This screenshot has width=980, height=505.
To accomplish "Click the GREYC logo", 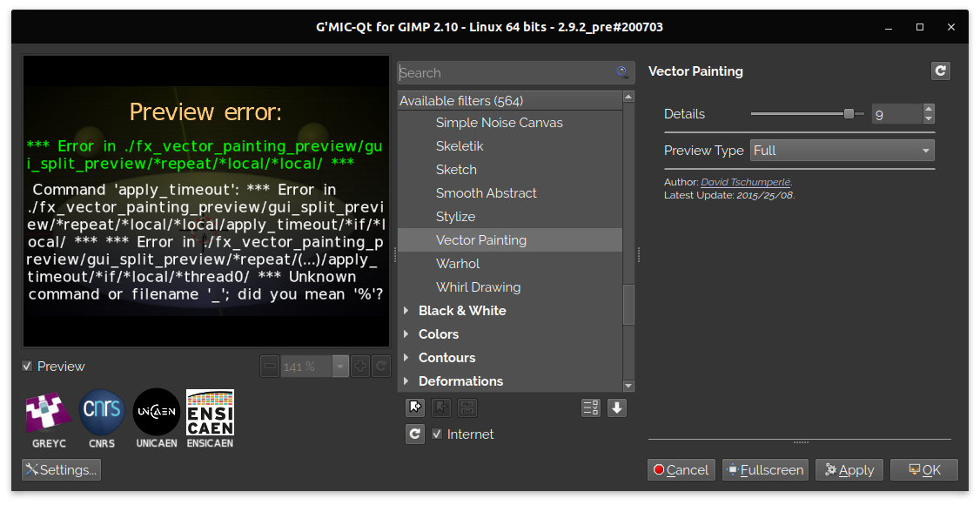I will click(x=48, y=419).
